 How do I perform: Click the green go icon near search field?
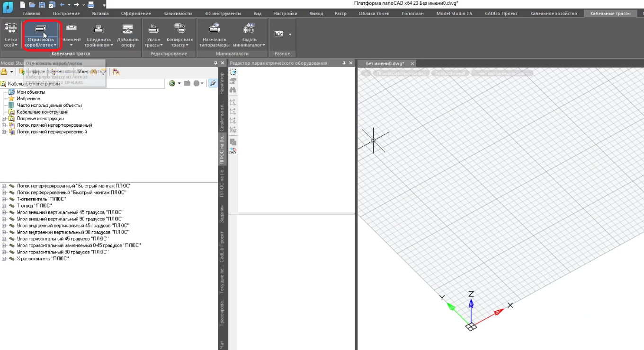click(x=172, y=83)
